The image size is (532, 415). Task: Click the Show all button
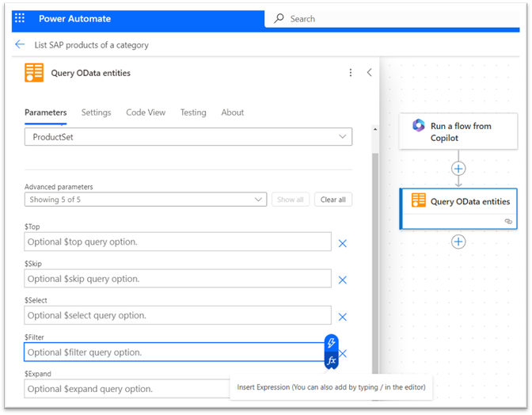pyautogui.click(x=291, y=200)
